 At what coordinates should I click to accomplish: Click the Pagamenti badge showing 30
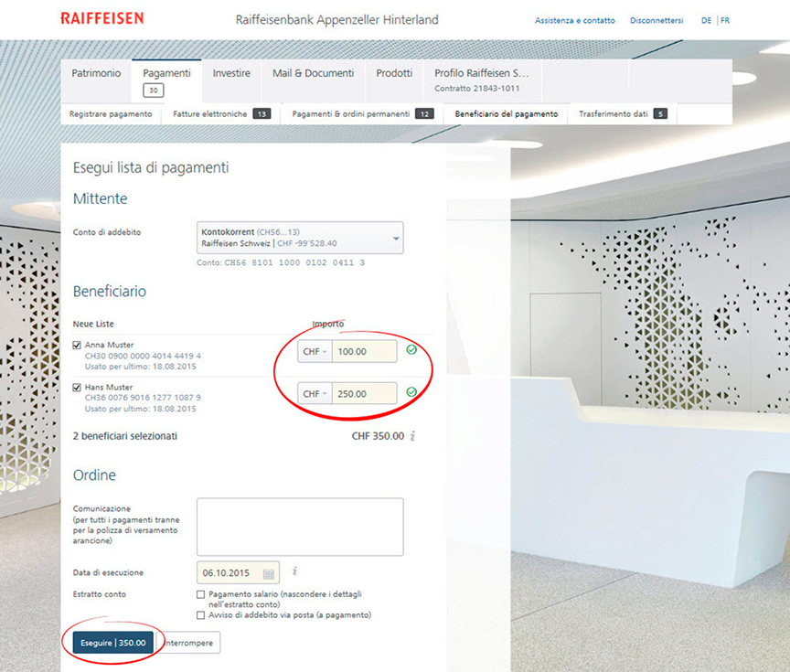(x=154, y=91)
